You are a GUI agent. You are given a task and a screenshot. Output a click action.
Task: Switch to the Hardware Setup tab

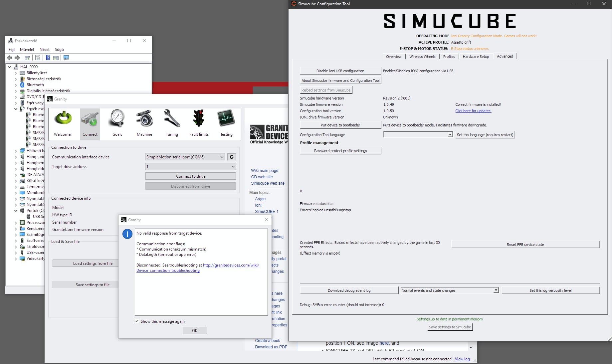476,57
